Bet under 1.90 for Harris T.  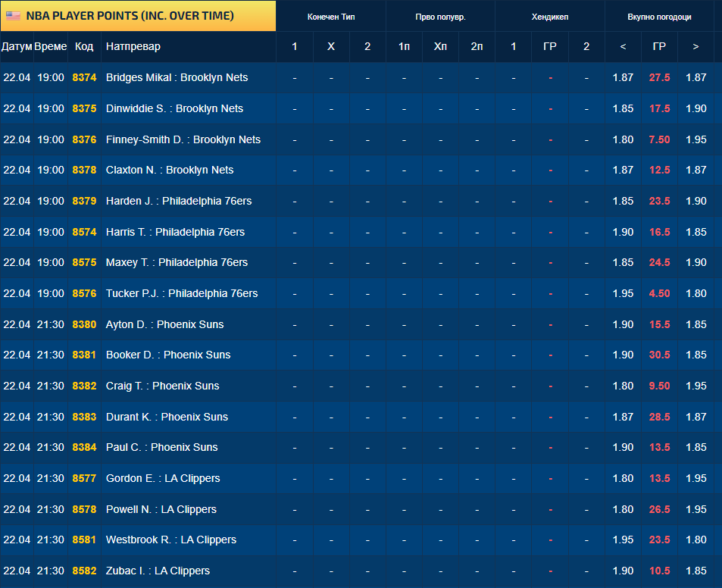(x=623, y=232)
